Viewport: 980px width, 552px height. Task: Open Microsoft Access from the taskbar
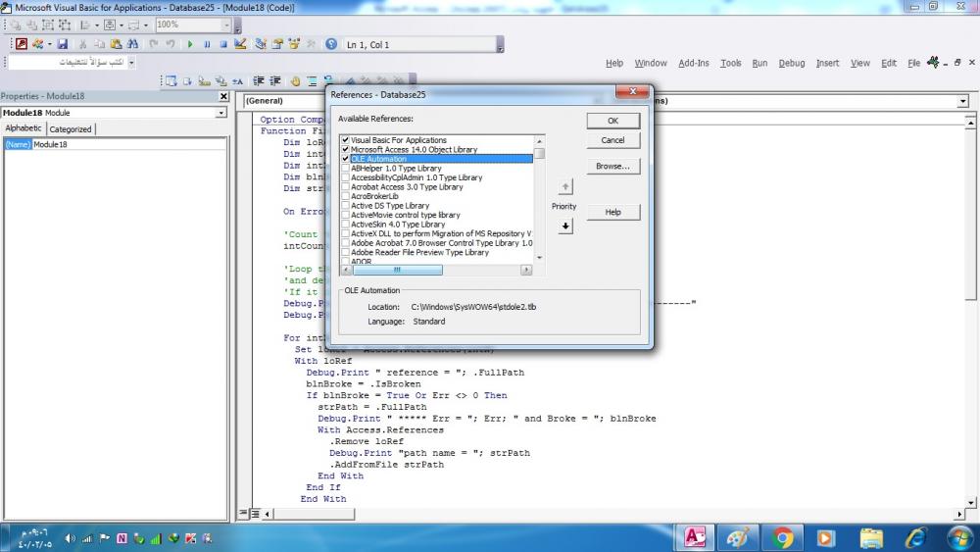click(695, 537)
